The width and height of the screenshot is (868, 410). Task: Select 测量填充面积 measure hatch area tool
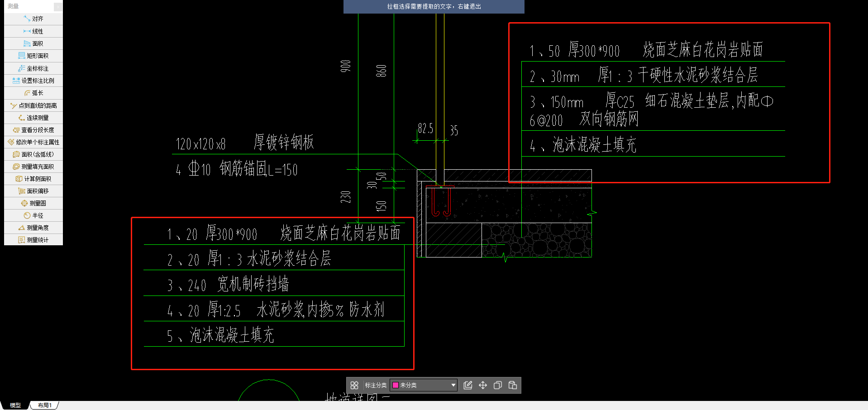(33, 167)
